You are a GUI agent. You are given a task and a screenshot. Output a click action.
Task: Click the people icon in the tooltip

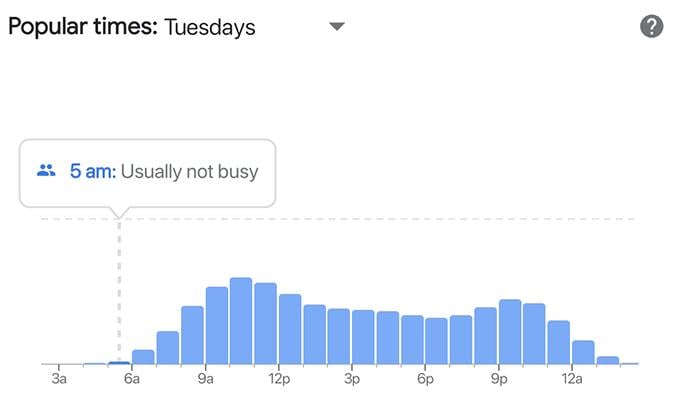pos(46,170)
